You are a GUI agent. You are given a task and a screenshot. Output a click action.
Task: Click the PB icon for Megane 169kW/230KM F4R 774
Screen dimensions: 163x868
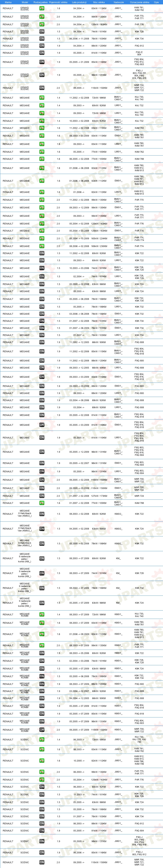pyautogui.click(x=42, y=246)
